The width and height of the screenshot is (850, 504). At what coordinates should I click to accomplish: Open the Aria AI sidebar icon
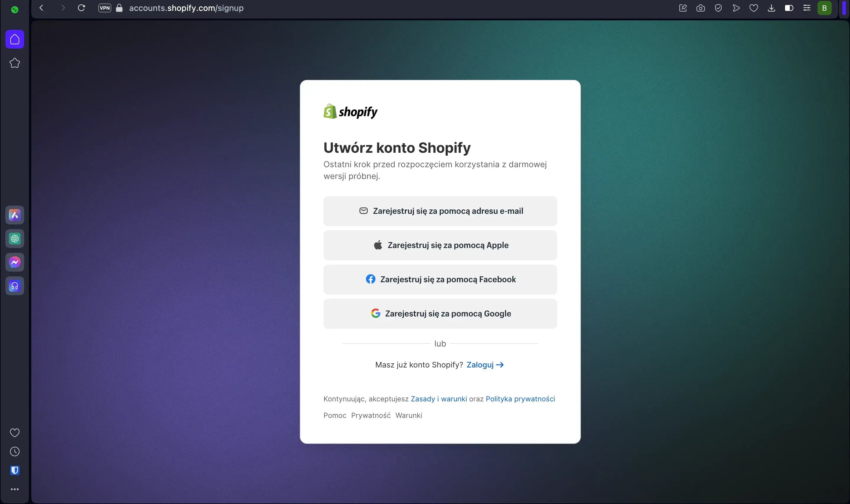pyautogui.click(x=15, y=215)
